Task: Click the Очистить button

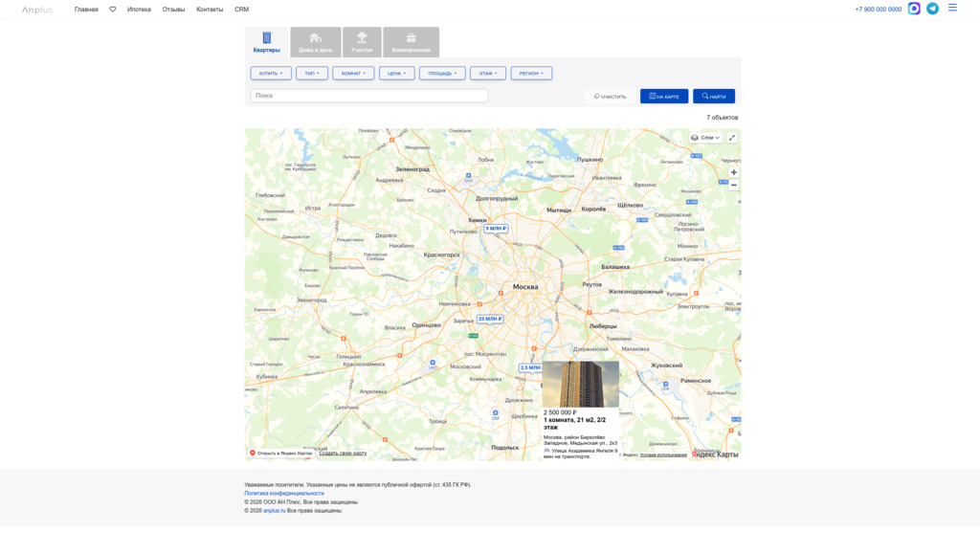Action: [x=610, y=97]
